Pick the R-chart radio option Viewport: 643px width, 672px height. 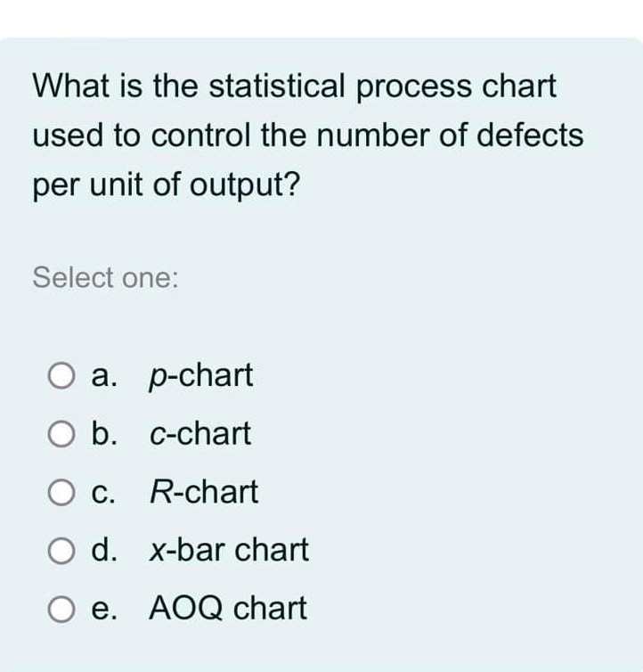61,492
